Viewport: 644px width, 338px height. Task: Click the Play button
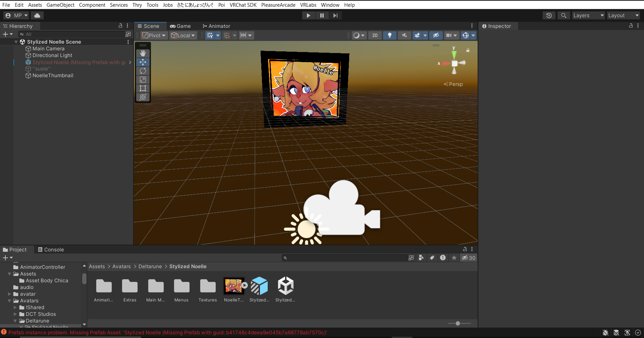tap(308, 15)
